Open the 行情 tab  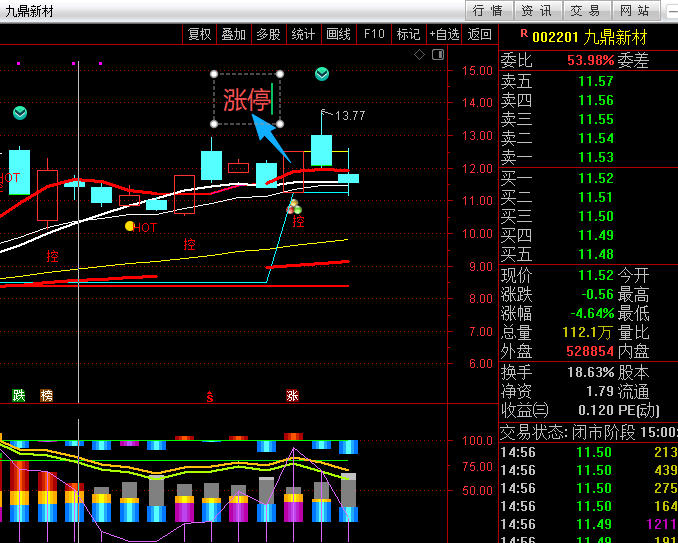(488, 11)
